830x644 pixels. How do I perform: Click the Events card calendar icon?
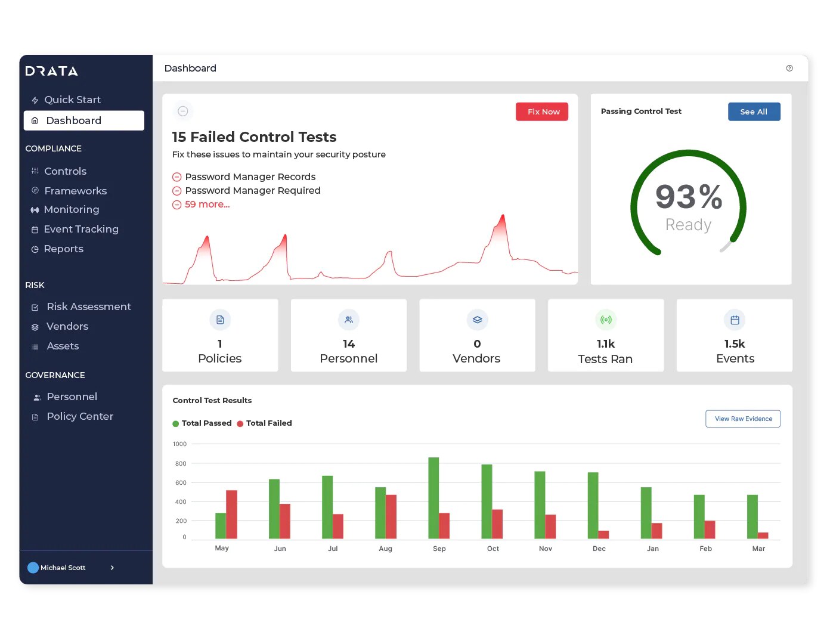coord(735,320)
